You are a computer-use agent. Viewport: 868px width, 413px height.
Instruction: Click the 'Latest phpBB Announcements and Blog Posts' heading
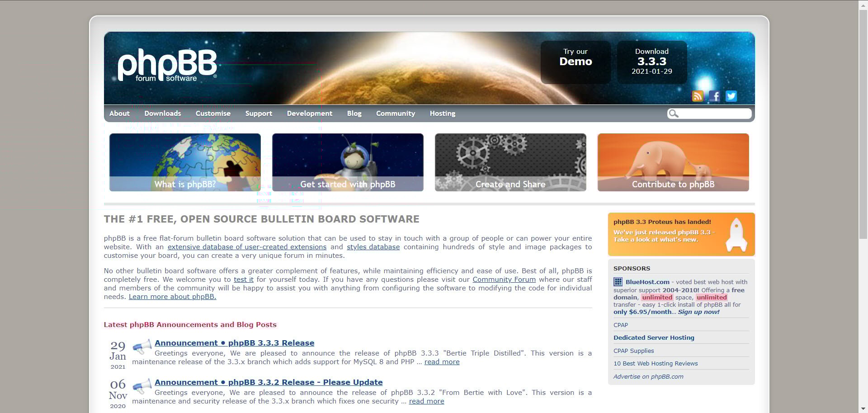coord(190,324)
